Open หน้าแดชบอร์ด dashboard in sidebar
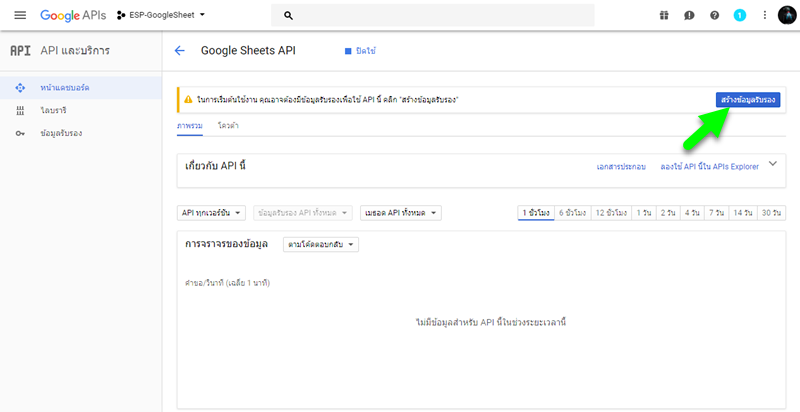The width and height of the screenshot is (800, 412). 81,88
